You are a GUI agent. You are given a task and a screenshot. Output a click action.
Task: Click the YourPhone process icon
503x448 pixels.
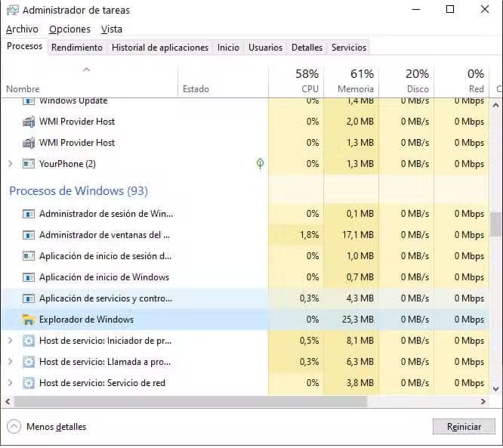[x=29, y=164]
